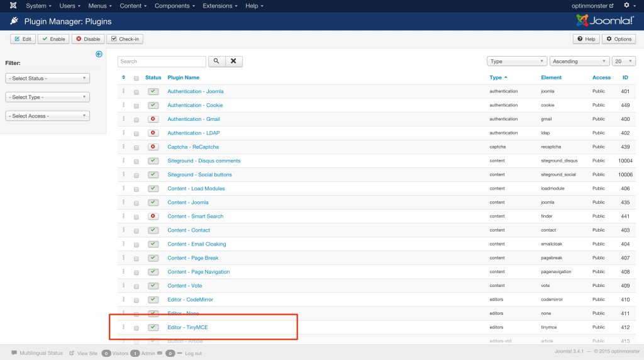Open the System menu
The image size is (644, 360).
click(x=38, y=6)
